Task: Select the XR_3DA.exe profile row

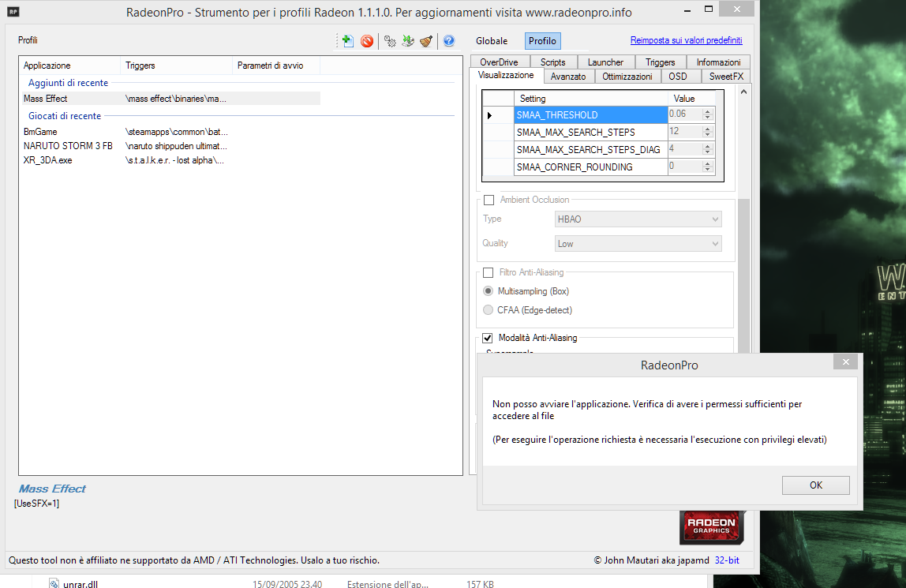Action: click(171, 160)
